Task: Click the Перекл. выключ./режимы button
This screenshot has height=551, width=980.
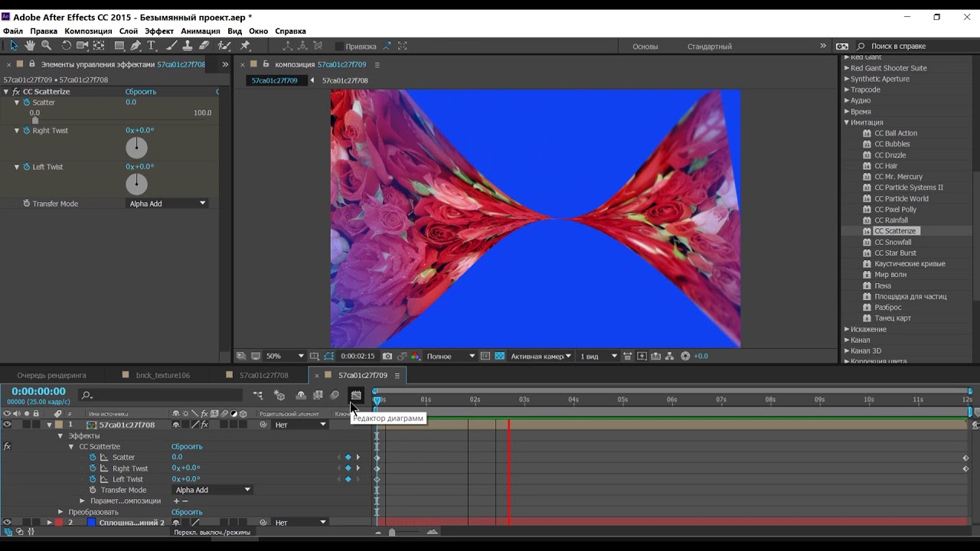Action: pyautogui.click(x=212, y=532)
